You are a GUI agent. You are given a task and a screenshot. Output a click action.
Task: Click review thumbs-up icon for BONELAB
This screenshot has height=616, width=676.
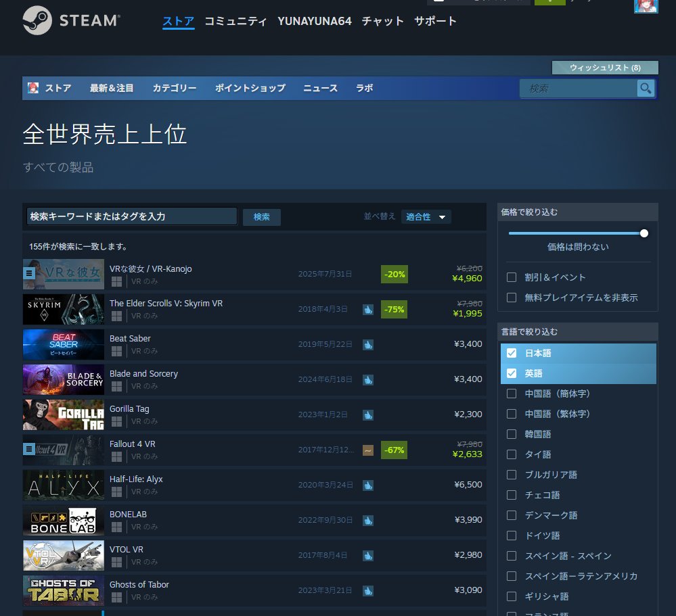pyautogui.click(x=367, y=521)
